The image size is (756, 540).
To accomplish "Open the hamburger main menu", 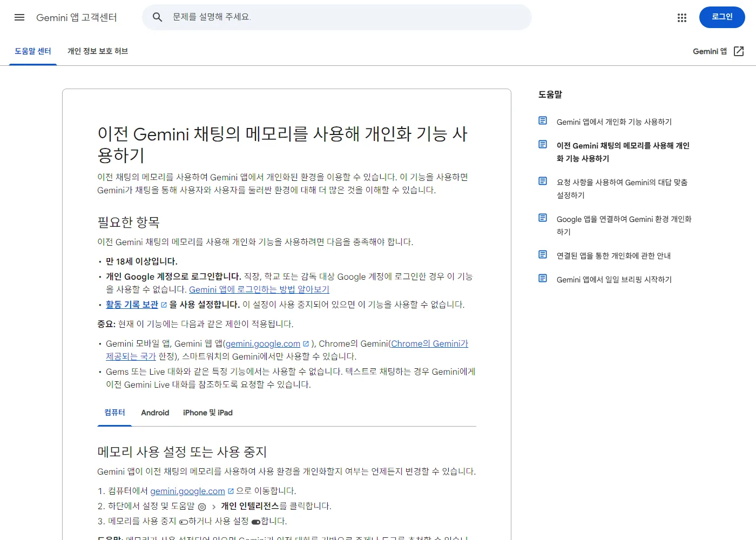I will click(x=19, y=17).
